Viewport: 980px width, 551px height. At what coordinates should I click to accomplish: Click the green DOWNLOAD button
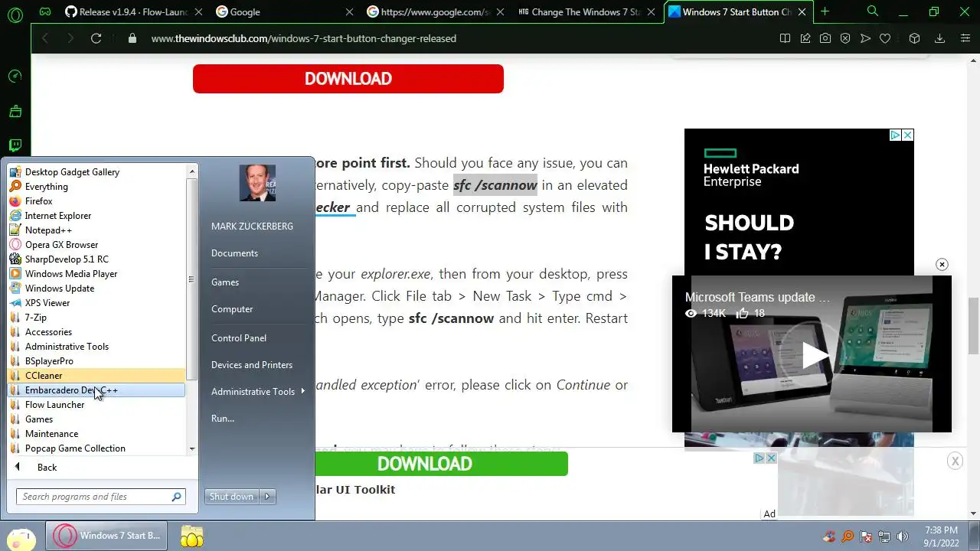point(424,464)
